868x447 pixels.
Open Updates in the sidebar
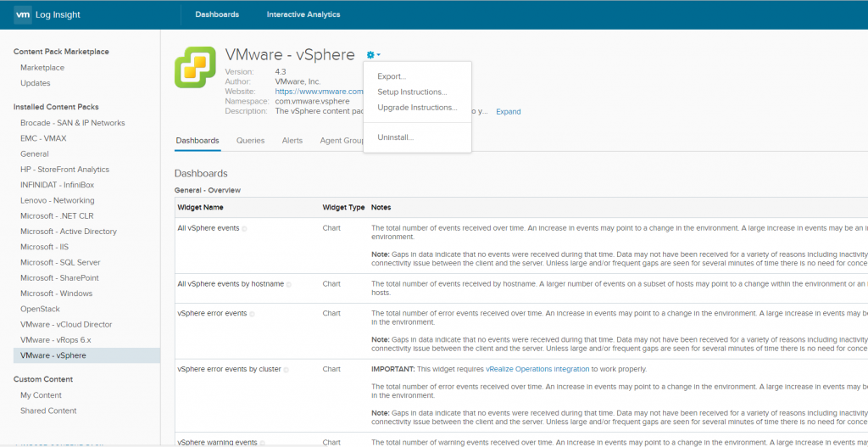point(36,83)
